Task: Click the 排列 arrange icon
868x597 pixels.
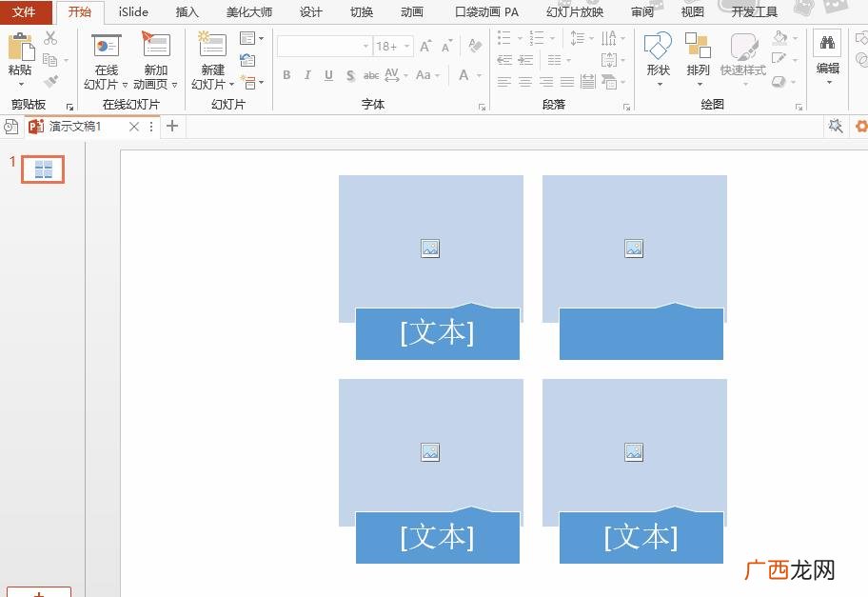Action: [x=698, y=45]
